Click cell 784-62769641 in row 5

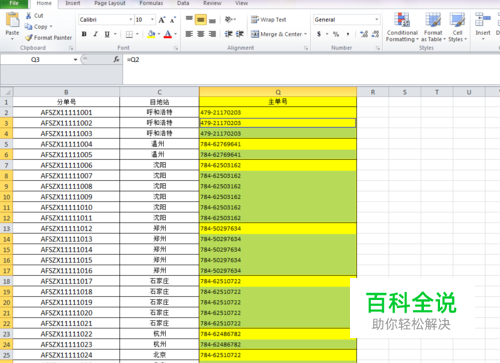pos(278,144)
